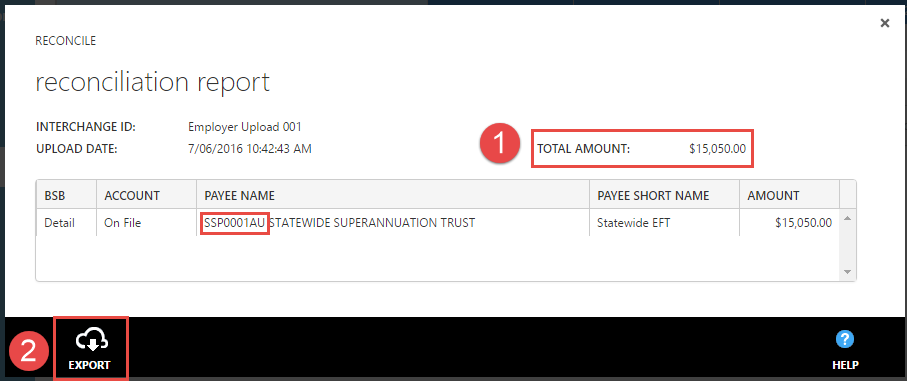The height and width of the screenshot is (381, 907).
Task: Click the scrollbar down arrow in table
Action: 847,272
